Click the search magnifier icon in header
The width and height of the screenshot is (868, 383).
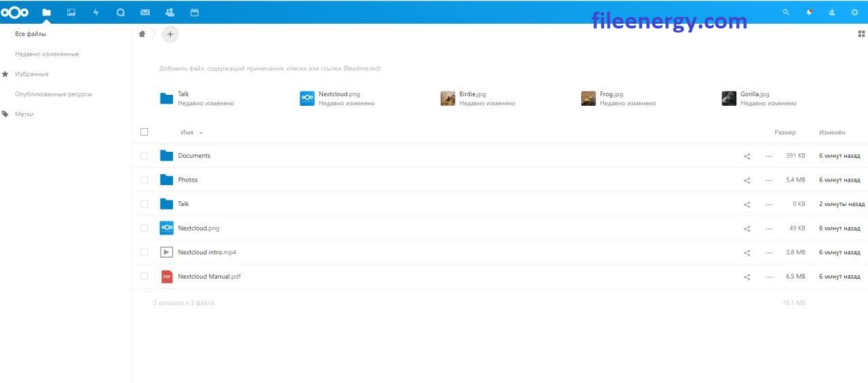click(x=786, y=12)
